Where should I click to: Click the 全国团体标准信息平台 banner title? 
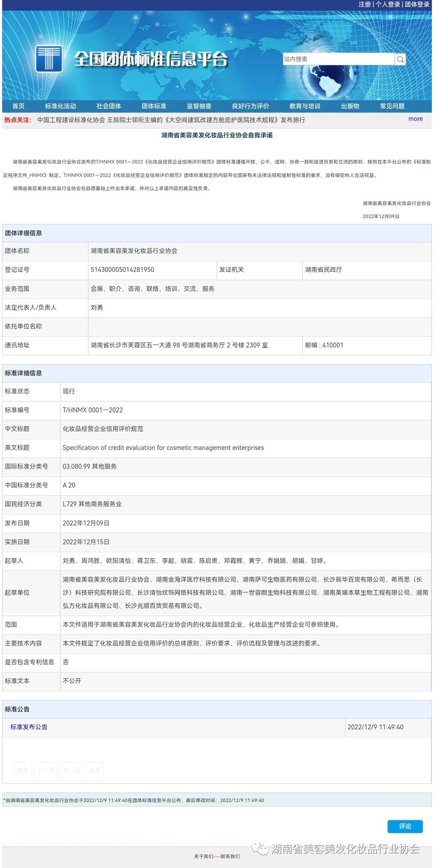point(151,59)
